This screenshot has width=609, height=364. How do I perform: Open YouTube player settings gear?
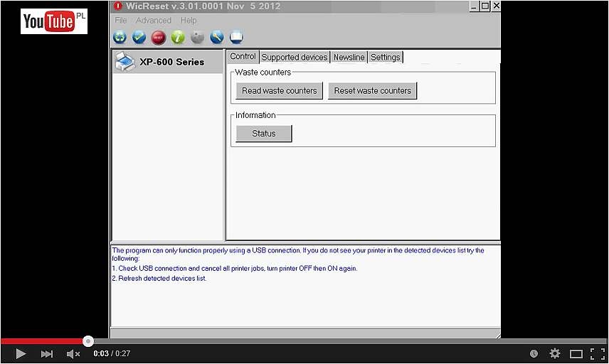[555, 353]
